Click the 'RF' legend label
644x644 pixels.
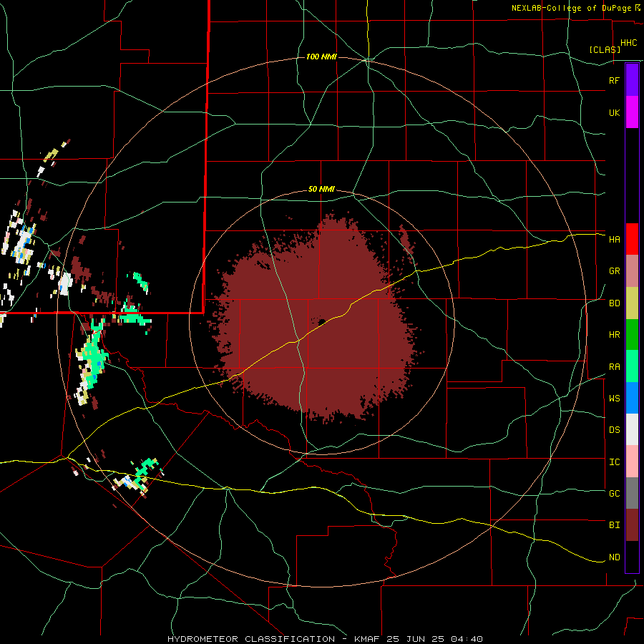pyautogui.click(x=614, y=80)
